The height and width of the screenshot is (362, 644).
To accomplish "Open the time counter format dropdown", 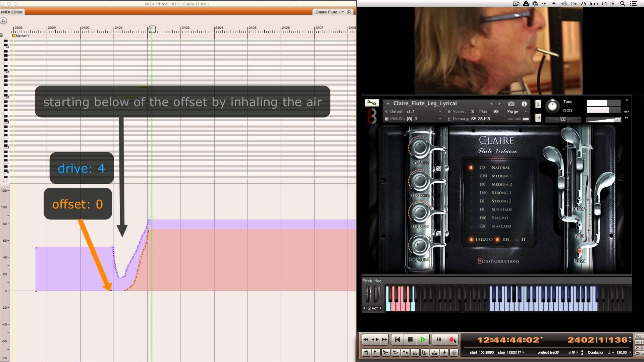I will coord(541,338).
